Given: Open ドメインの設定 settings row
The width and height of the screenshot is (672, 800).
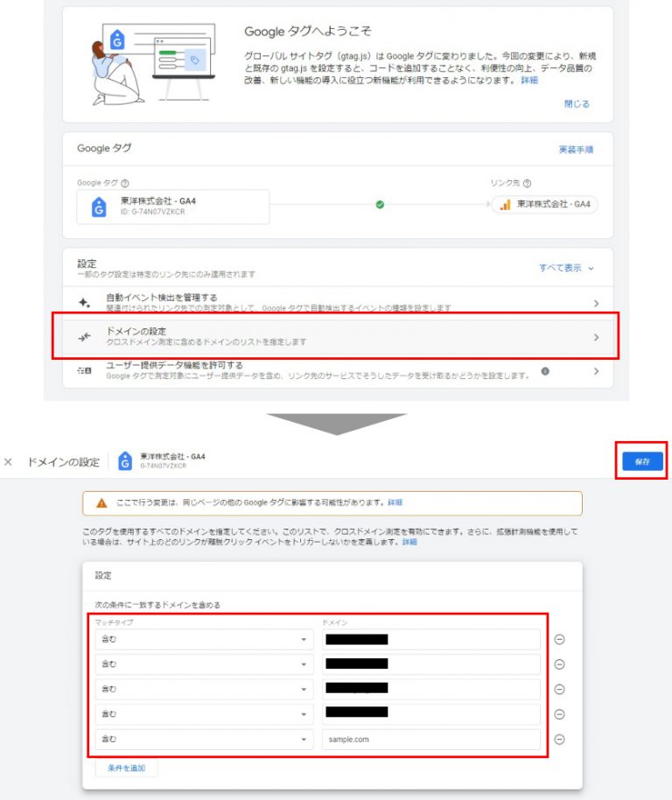Looking at the screenshot, I should click(x=338, y=337).
